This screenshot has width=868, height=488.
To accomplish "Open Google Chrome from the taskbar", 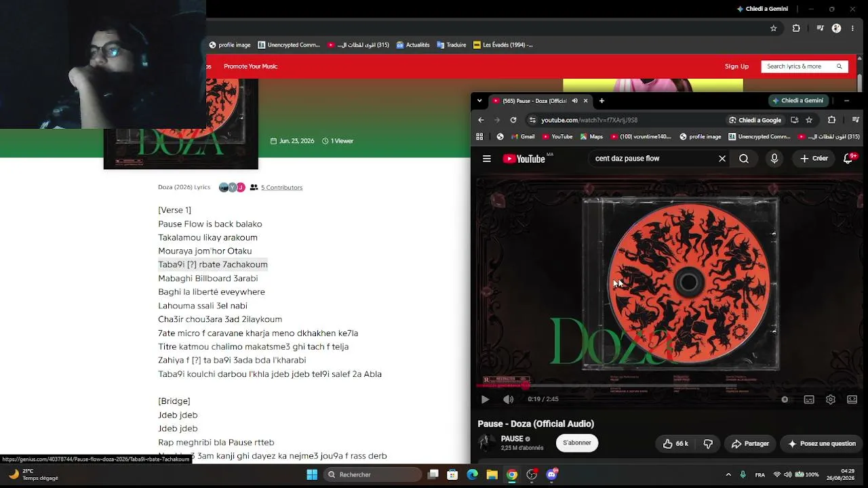I will coord(512,474).
